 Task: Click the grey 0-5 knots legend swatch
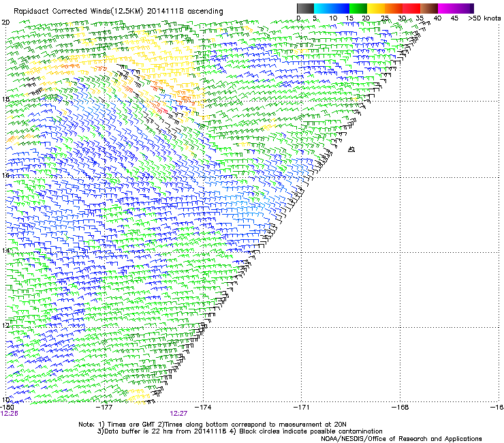[305, 8]
